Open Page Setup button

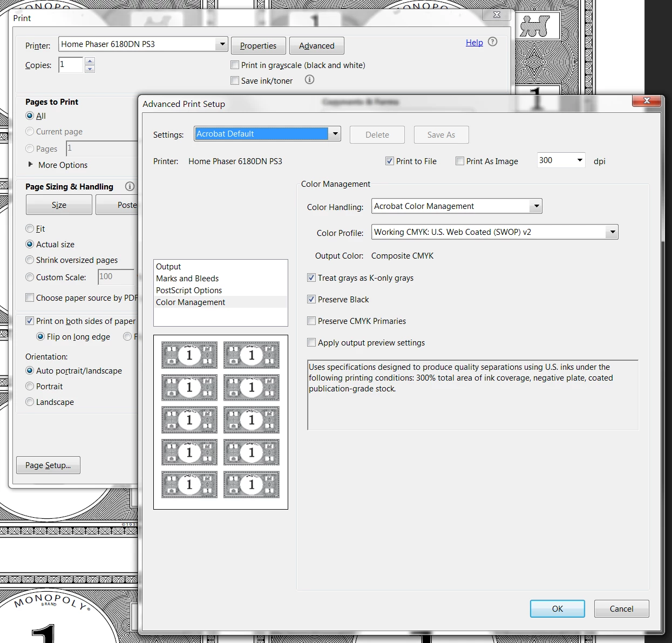pyautogui.click(x=48, y=465)
